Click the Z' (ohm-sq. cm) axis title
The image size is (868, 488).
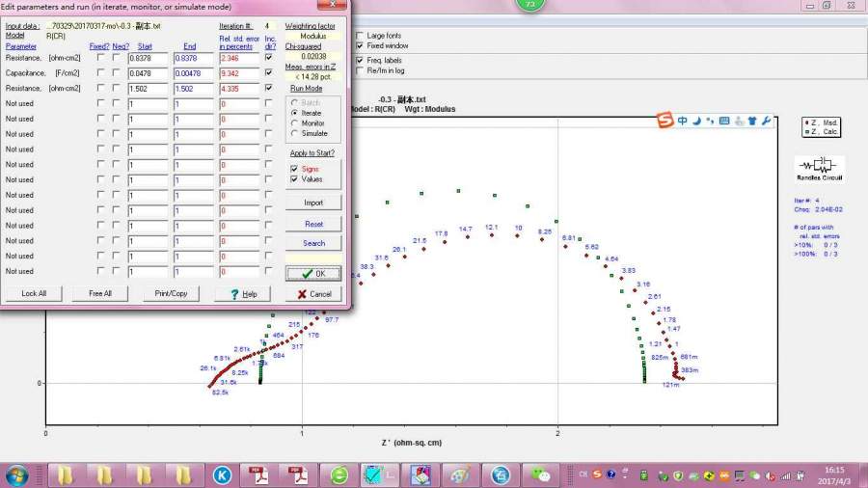pos(411,443)
